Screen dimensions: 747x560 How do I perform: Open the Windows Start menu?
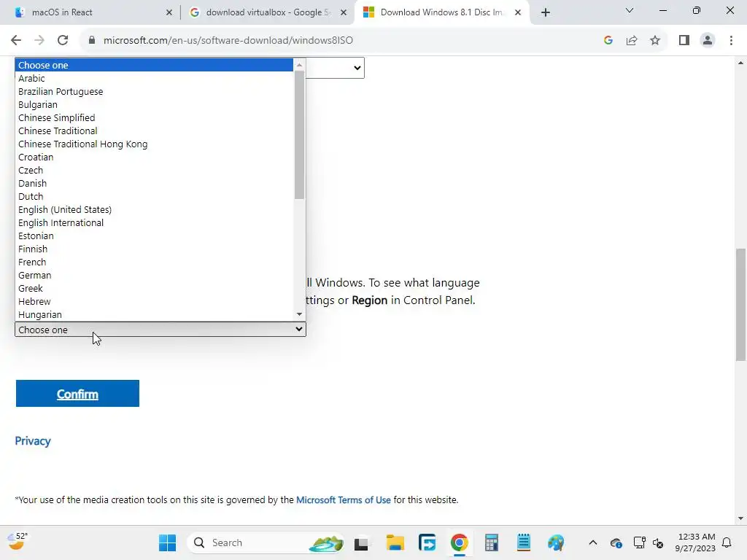pos(167,542)
